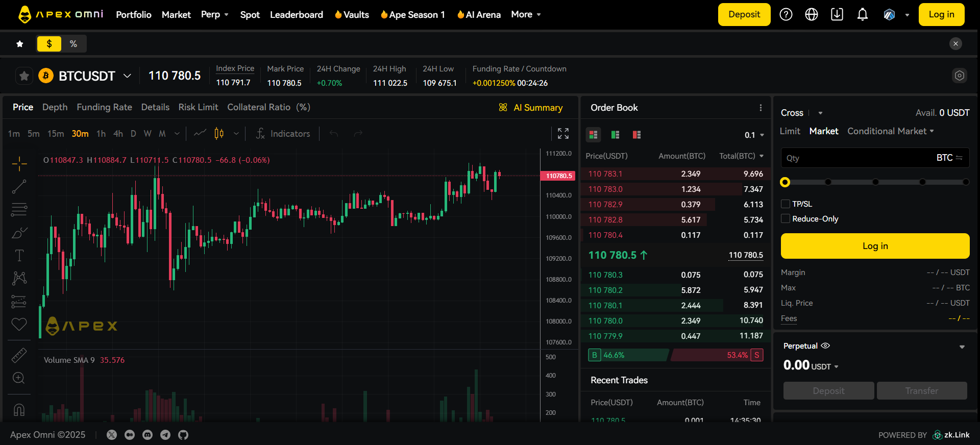
Task: Toggle the magnet snapping mode
Action: tap(19, 410)
